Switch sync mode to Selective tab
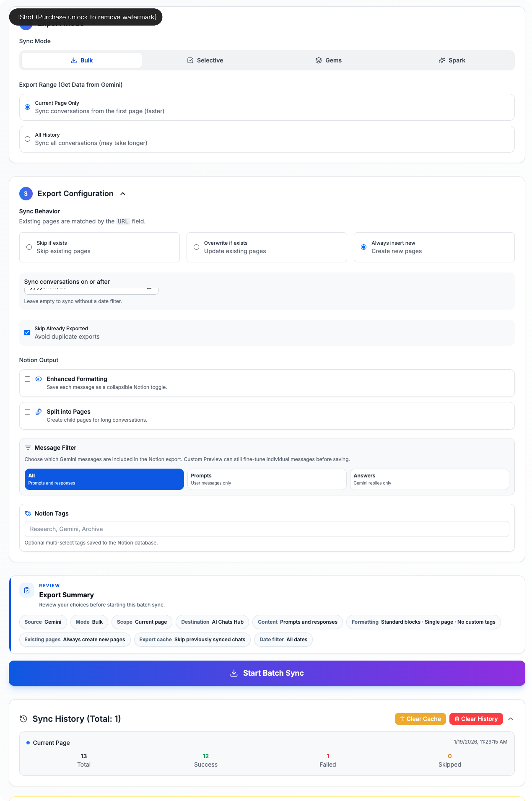The height and width of the screenshot is (801, 532). point(205,60)
